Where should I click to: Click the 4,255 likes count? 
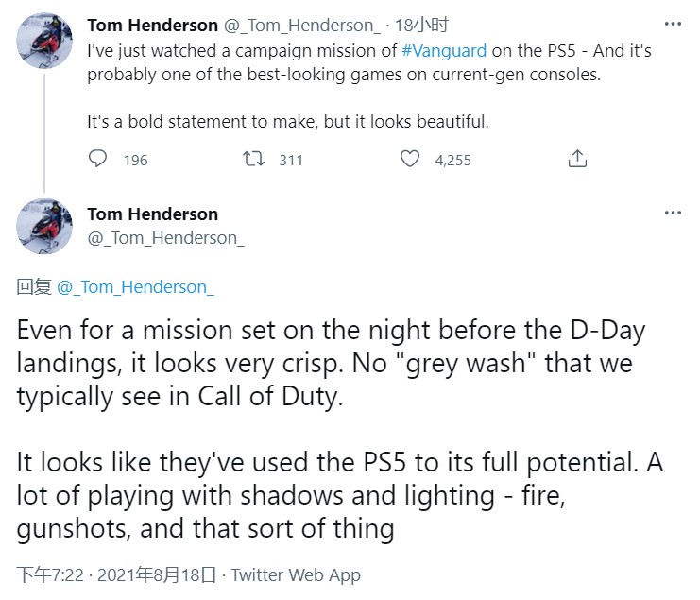[x=452, y=161]
